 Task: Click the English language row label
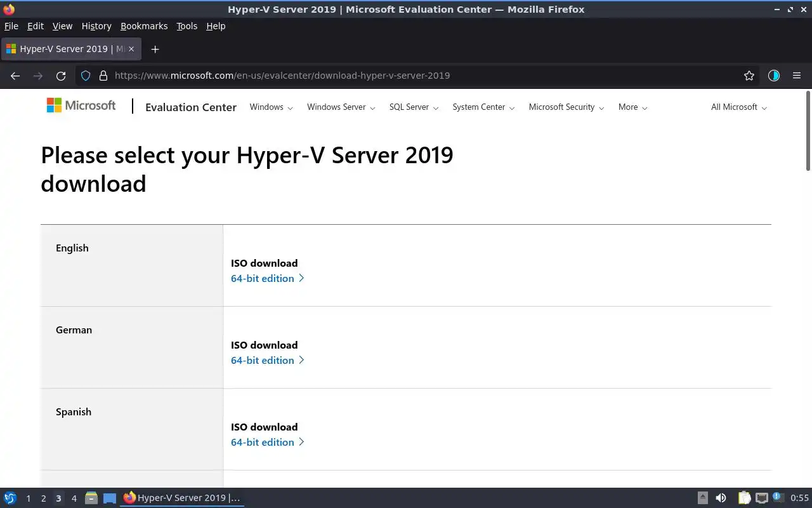(72, 248)
